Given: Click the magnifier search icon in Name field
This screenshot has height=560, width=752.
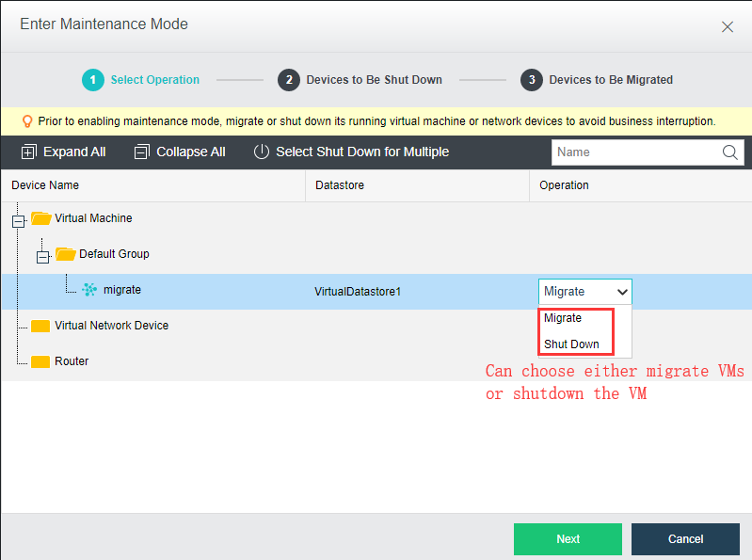Looking at the screenshot, I should [729, 152].
